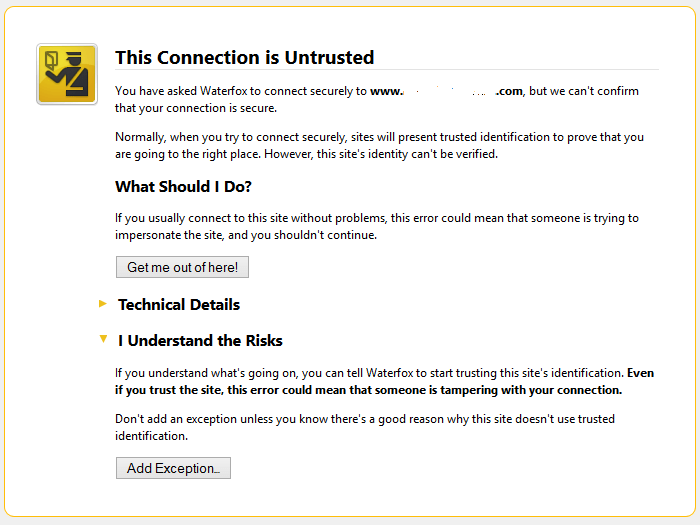Image resolution: width=700 pixels, height=525 pixels.
Task: Click 'Get me out of here!' button
Action: pos(182,267)
